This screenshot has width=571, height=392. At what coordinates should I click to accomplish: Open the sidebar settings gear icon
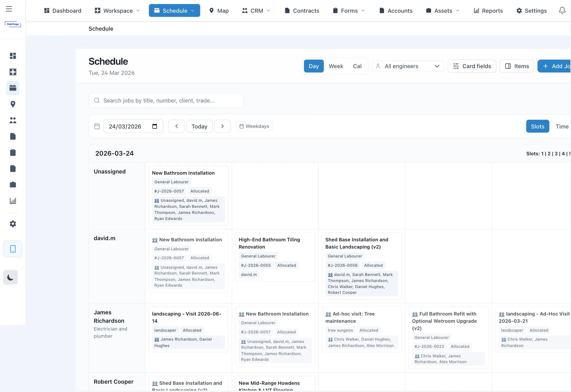[13, 224]
